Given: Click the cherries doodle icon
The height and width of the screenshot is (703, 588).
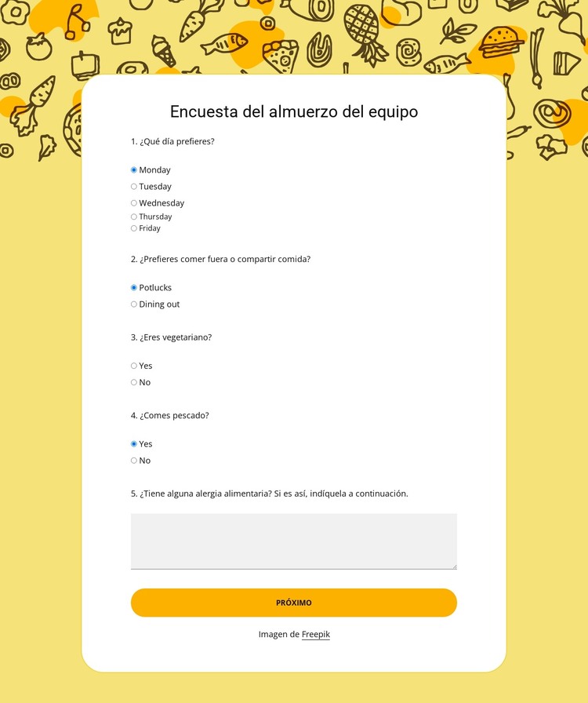Looking at the screenshot, I should click(x=77, y=20).
